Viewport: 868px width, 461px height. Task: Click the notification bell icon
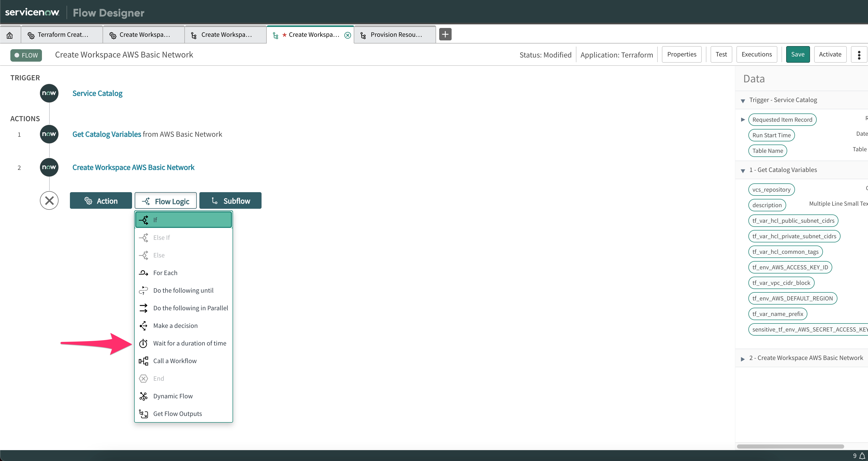pos(862,456)
